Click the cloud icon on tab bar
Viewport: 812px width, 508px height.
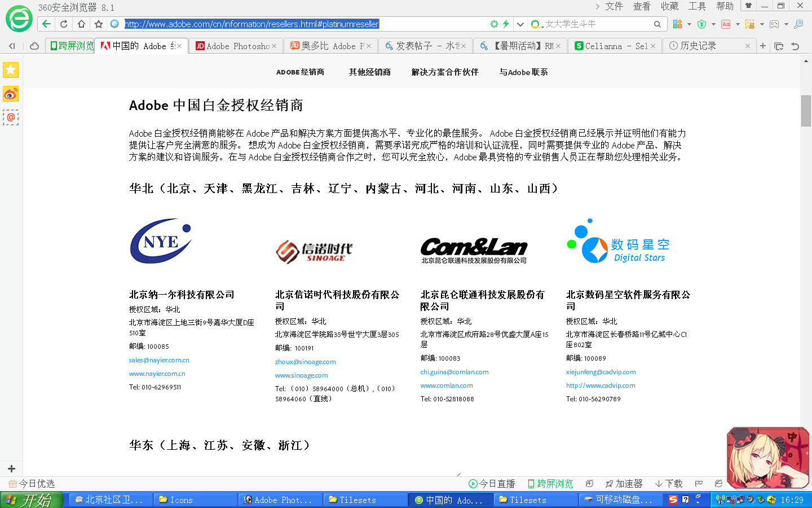click(x=34, y=46)
